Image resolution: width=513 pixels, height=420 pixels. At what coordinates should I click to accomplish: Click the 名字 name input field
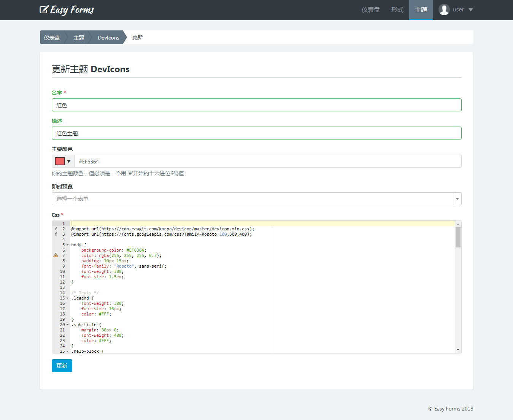pyautogui.click(x=256, y=105)
